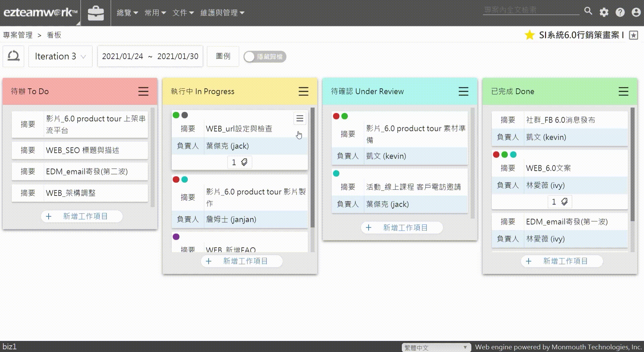Click the purple label dot on WEB_新增FAQ card
Viewport: 644px width, 352px height.
point(176,237)
